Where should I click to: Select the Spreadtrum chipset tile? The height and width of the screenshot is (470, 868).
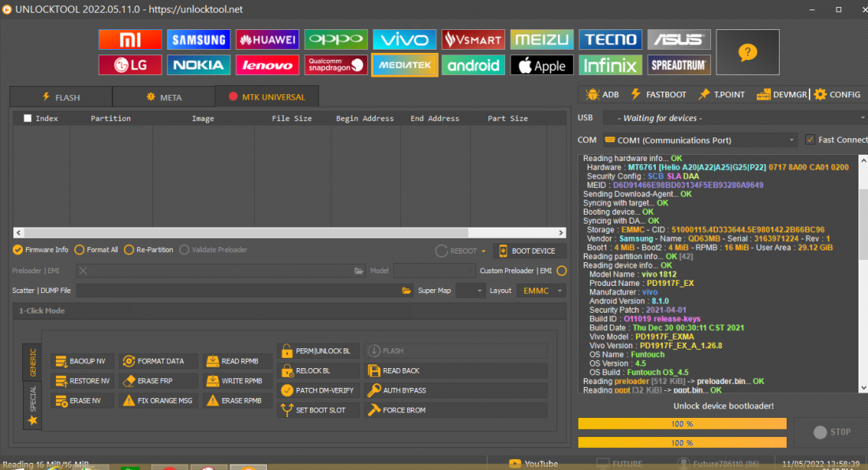[679, 65]
